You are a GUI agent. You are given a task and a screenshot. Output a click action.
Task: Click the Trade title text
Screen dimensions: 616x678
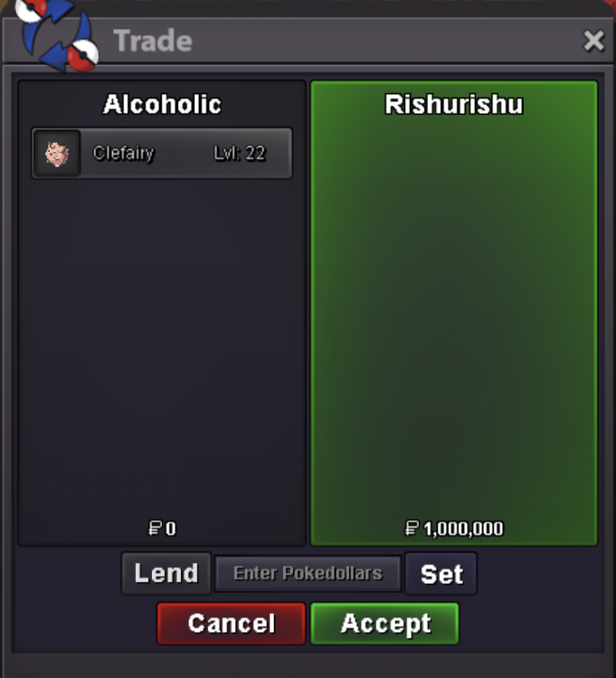[x=153, y=41]
